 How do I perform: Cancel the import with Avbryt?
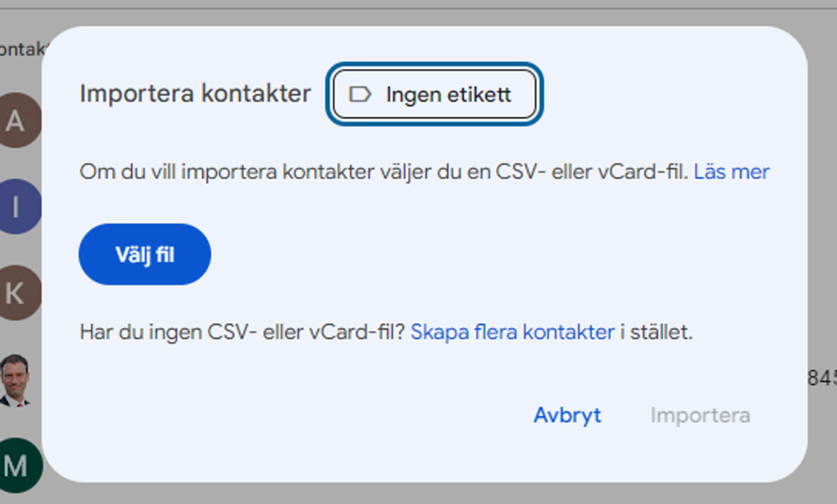coord(567,415)
